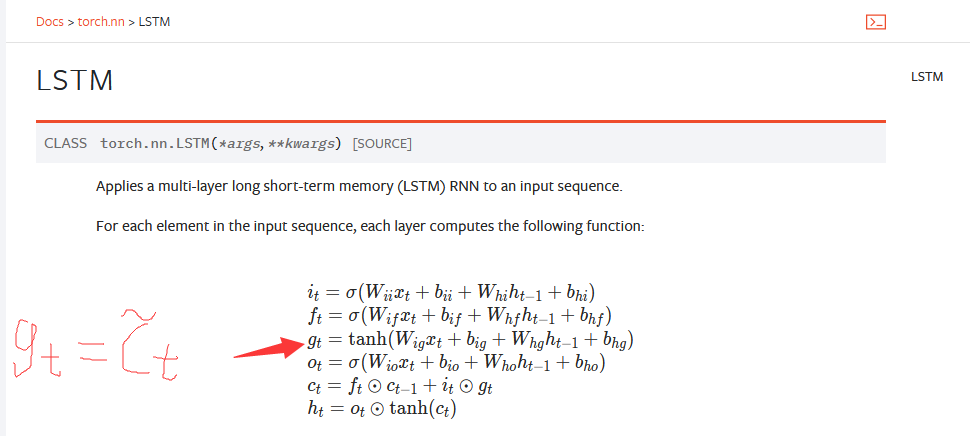This screenshot has height=436, width=970.
Task: Click the c_t cell state equation
Action: [400, 386]
